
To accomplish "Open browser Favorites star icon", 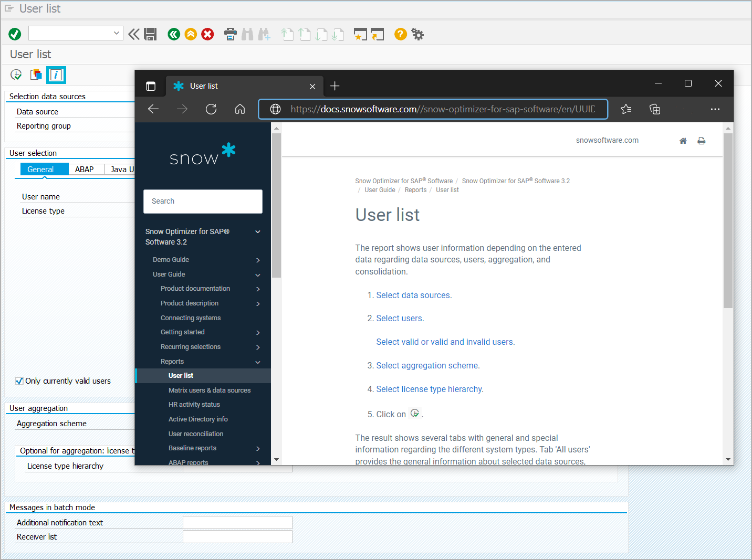I will click(626, 109).
